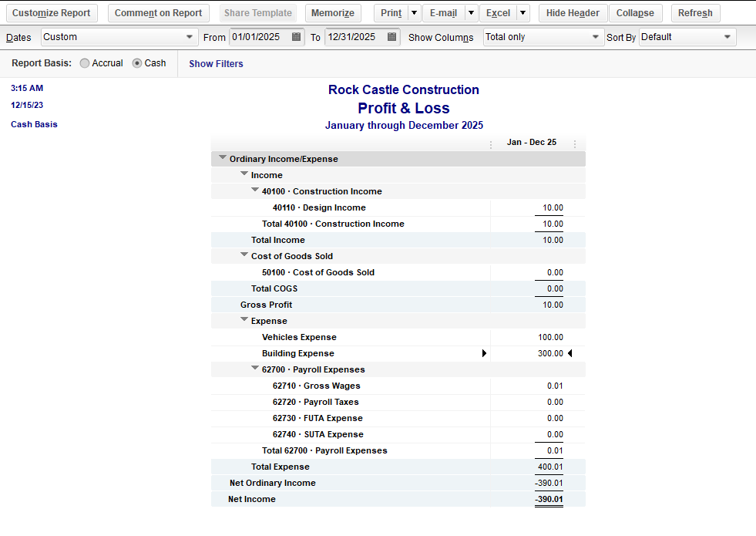Click the Collapse button in toolbar
Image resolution: width=756 pixels, height=536 pixels.
coord(636,13)
